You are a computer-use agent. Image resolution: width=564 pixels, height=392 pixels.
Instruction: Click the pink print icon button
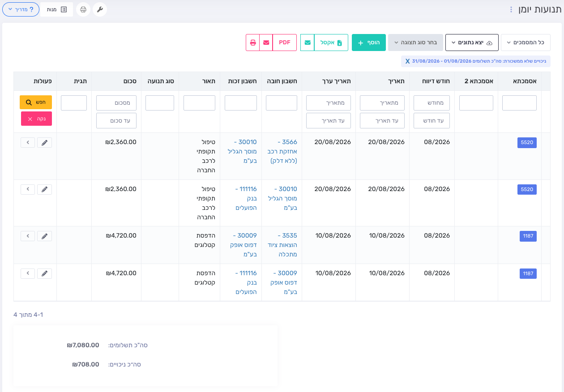click(x=253, y=43)
